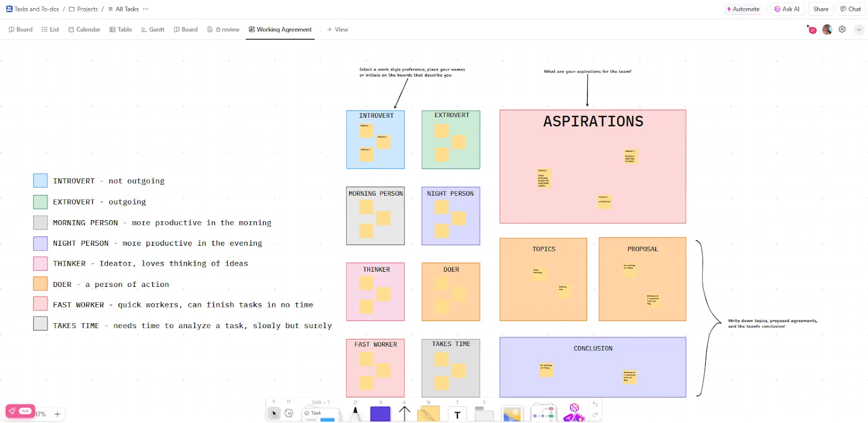
Task: Choose the text box tool
Action: [x=457, y=415]
